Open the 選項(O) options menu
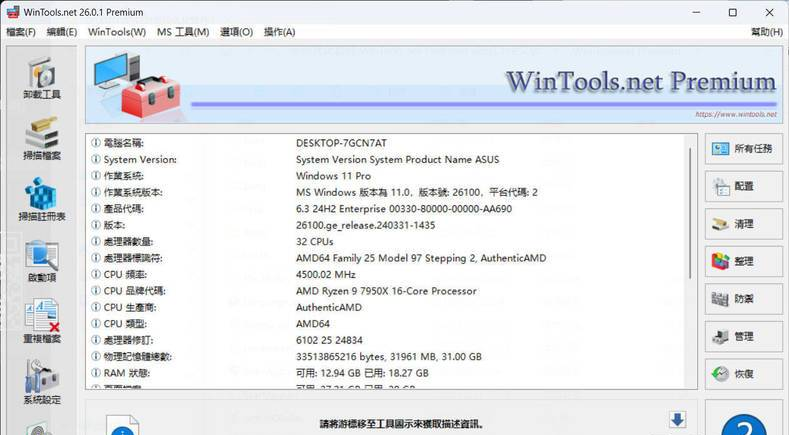Viewport: 789px width, 435px height. [x=236, y=32]
